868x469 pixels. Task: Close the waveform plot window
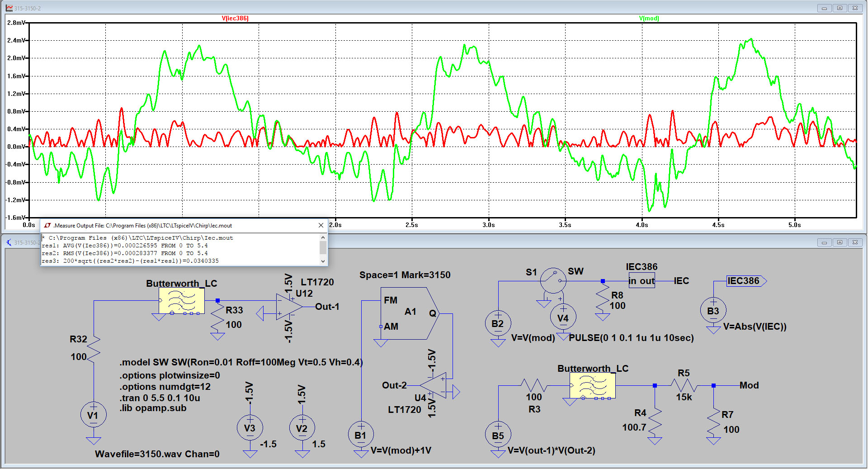(855, 8)
